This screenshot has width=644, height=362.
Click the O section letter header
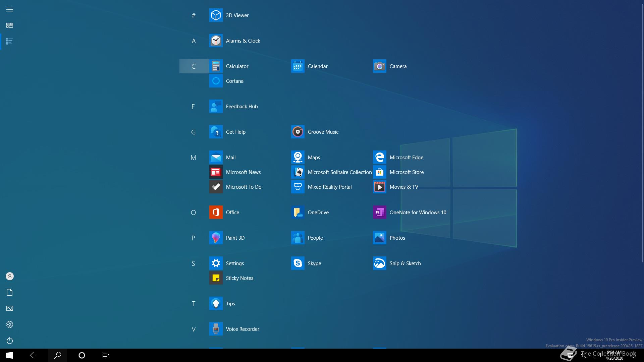194,212
